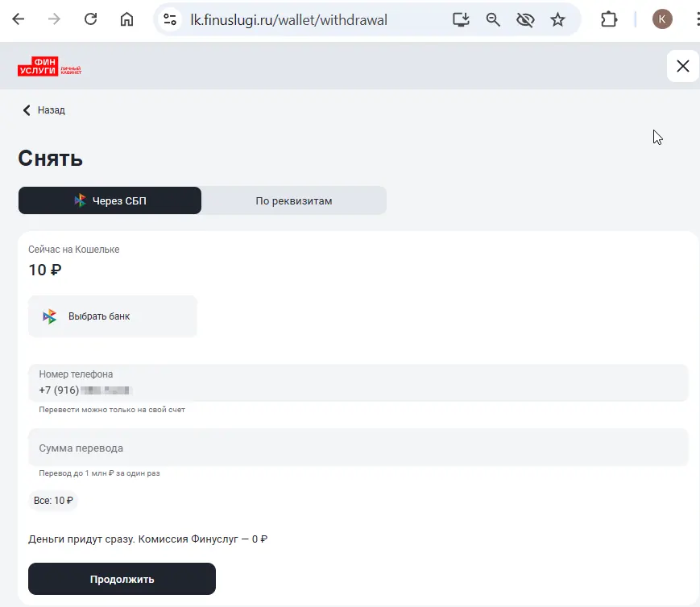Go back with browser back arrow

click(x=19, y=19)
